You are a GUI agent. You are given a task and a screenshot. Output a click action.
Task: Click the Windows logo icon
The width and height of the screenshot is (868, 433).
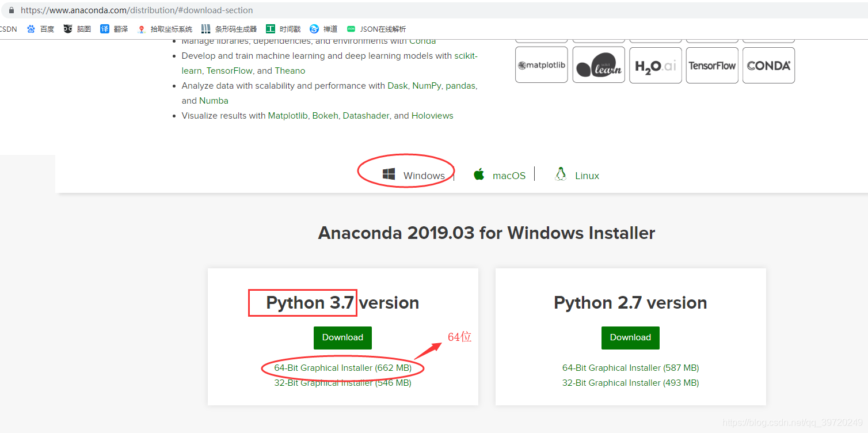389,174
